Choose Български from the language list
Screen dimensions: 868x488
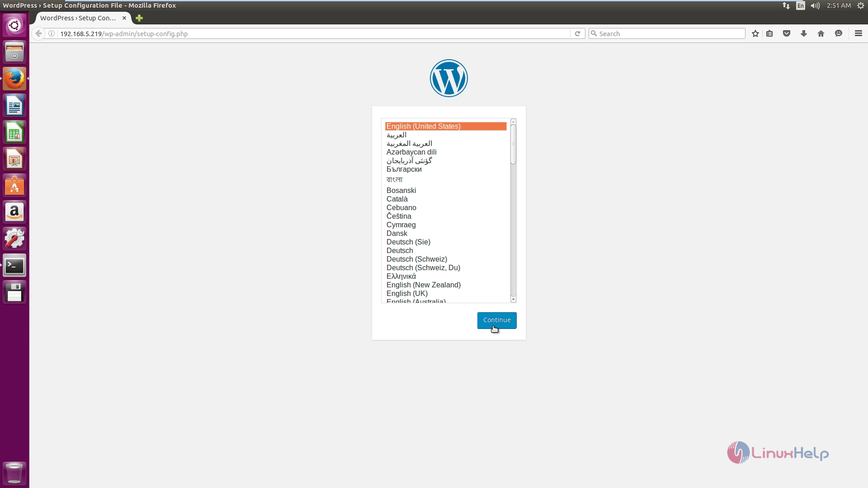(x=446, y=169)
